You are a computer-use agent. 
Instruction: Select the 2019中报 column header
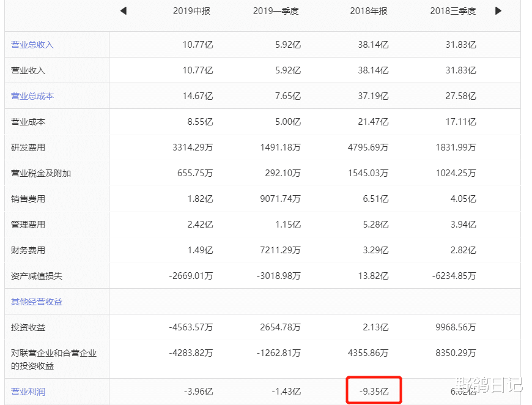coord(191,11)
